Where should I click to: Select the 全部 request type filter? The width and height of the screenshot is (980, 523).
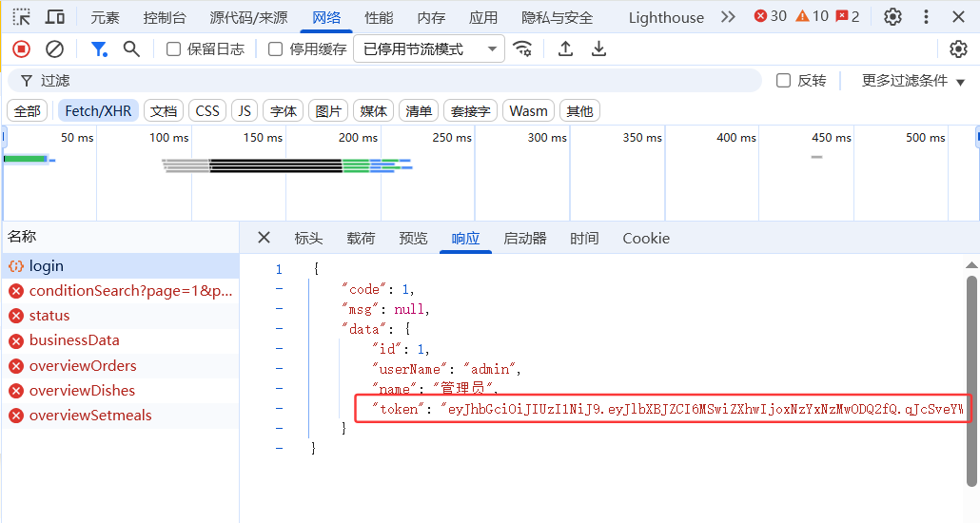(28, 111)
